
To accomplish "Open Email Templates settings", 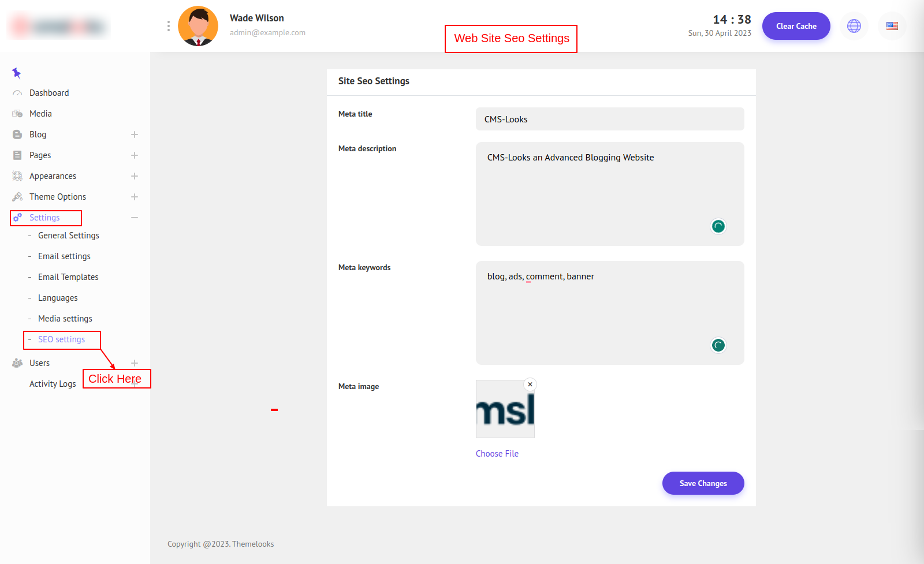I will pos(68,277).
